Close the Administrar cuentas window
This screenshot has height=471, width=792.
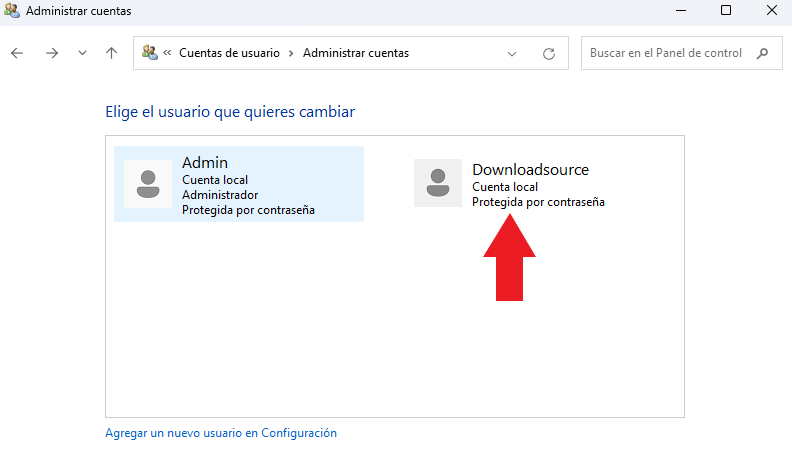click(772, 10)
